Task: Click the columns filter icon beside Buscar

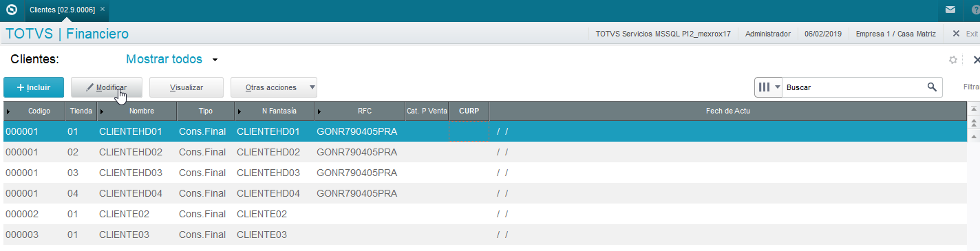Action: (x=764, y=87)
